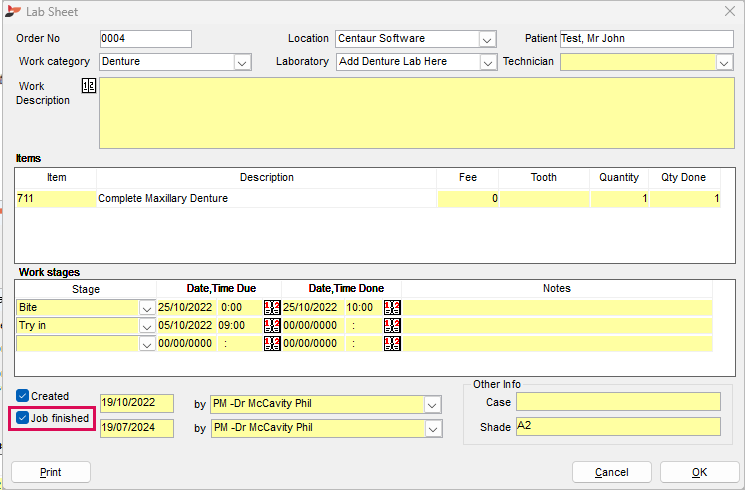Click the Qty Done column header
745x490 pixels.
683,177
